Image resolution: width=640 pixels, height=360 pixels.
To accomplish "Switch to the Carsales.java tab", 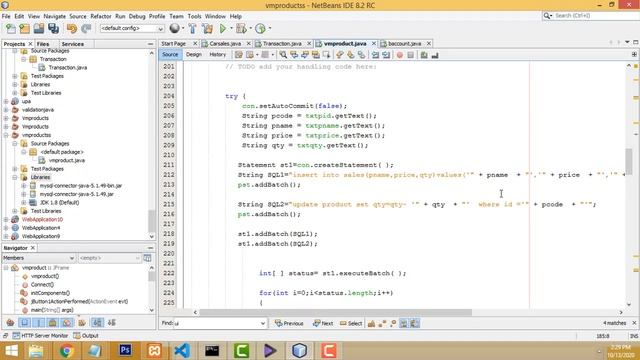I will (x=224, y=43).
